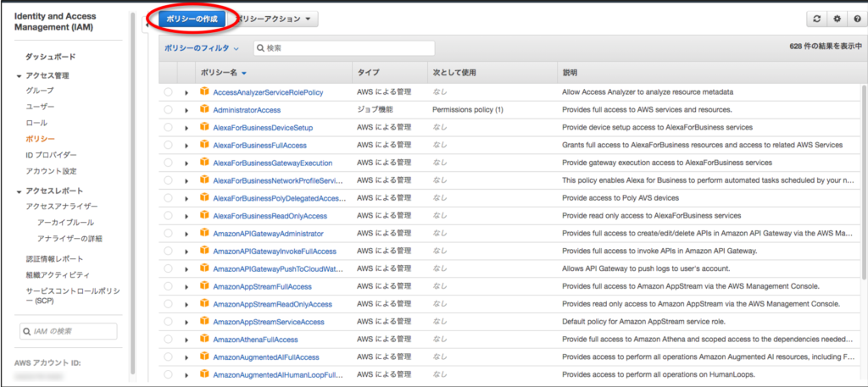Click the policy icon beside AmazonAthenaFullAccess
This screenshot has width=868, height=387.
(x=203, y=339)
